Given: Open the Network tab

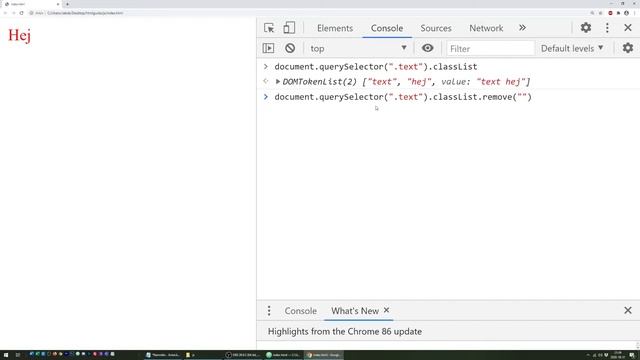Looking at the screenshot, I should [486, 28].
